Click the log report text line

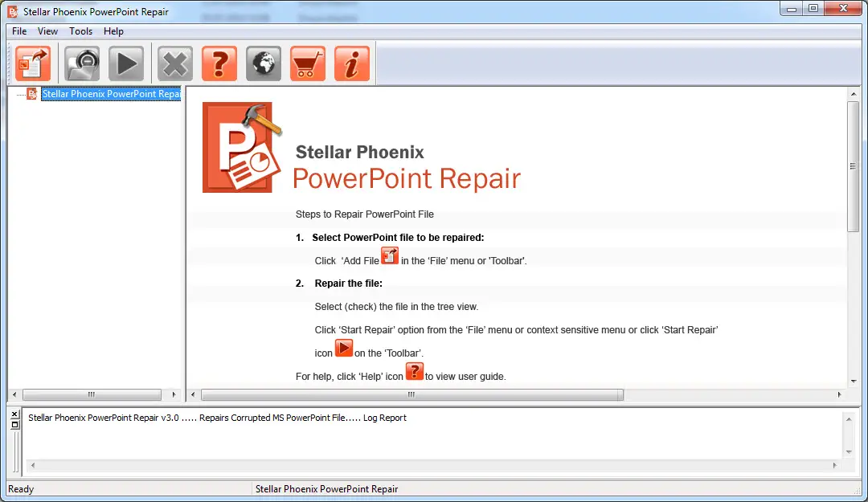[217, 418]
